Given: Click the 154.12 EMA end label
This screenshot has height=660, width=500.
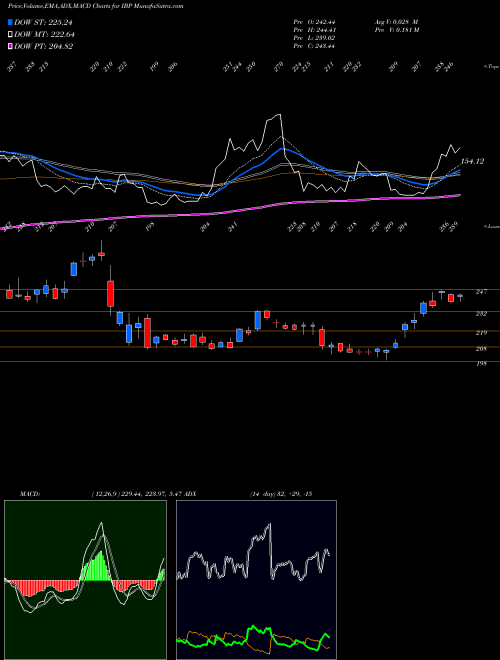Looking at the screenshot, I should [473, 161].
